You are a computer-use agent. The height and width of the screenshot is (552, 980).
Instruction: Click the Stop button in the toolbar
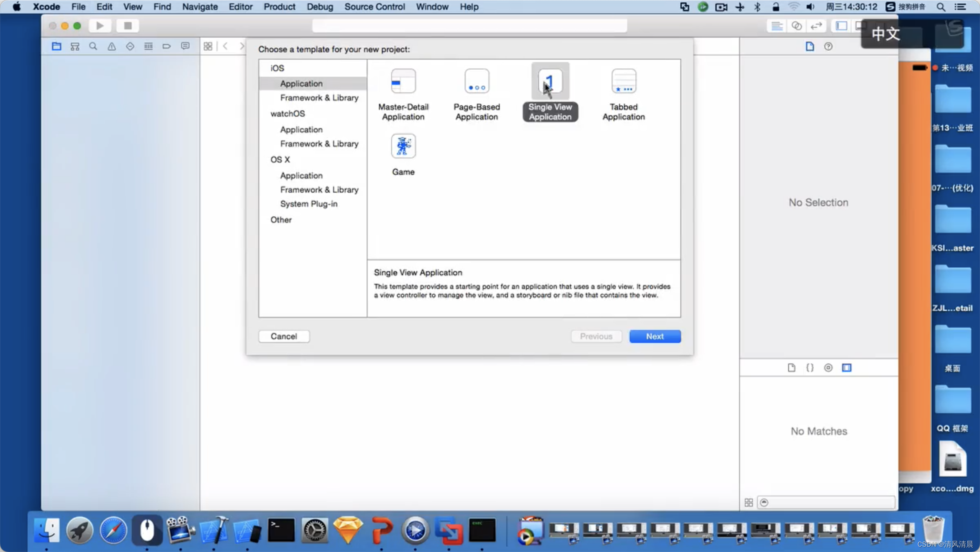point(127,26)
